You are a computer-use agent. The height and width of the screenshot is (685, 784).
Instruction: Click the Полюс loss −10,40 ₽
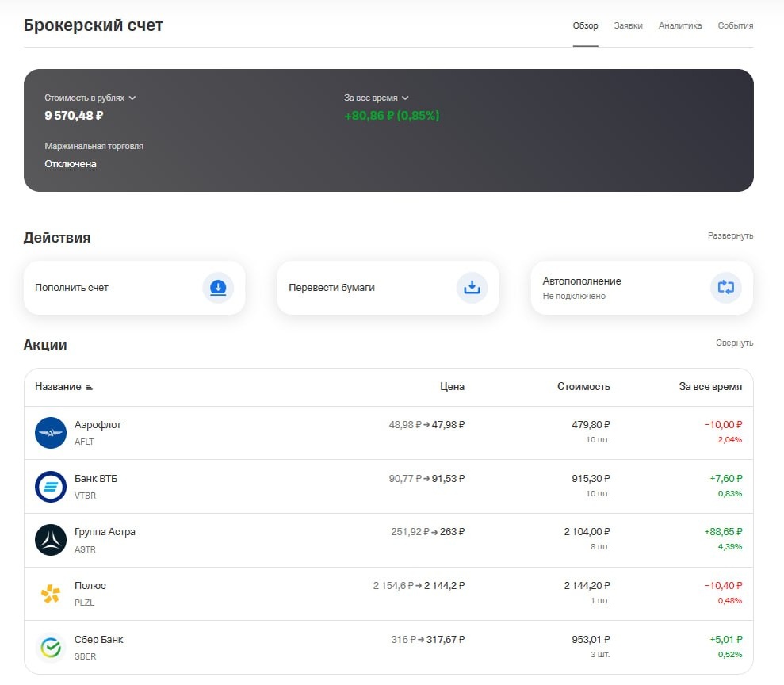(x=723, y=585)
